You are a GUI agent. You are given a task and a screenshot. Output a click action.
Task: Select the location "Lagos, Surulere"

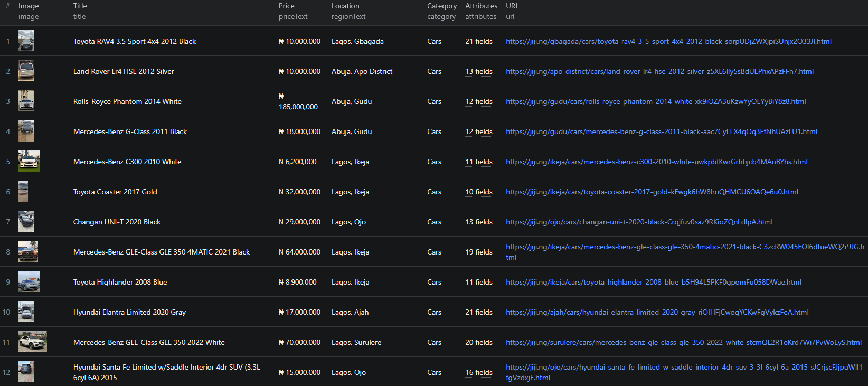[x=356, y=342]
